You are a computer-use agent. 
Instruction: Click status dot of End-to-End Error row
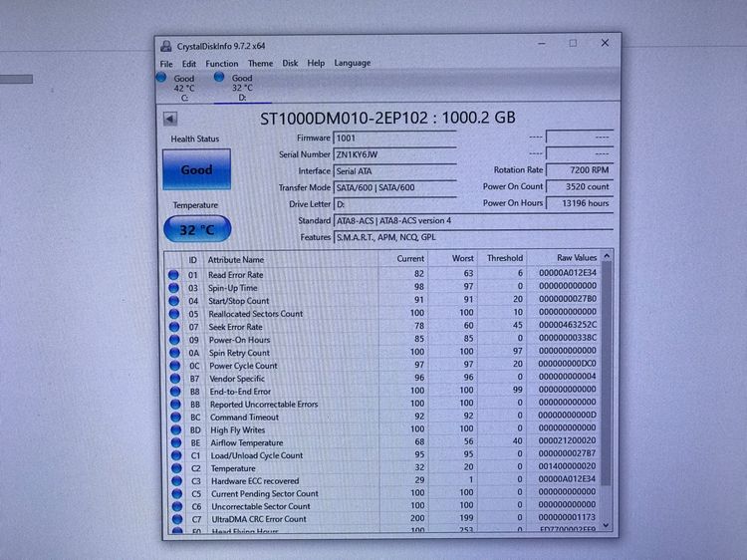click(x=175, y=392)
